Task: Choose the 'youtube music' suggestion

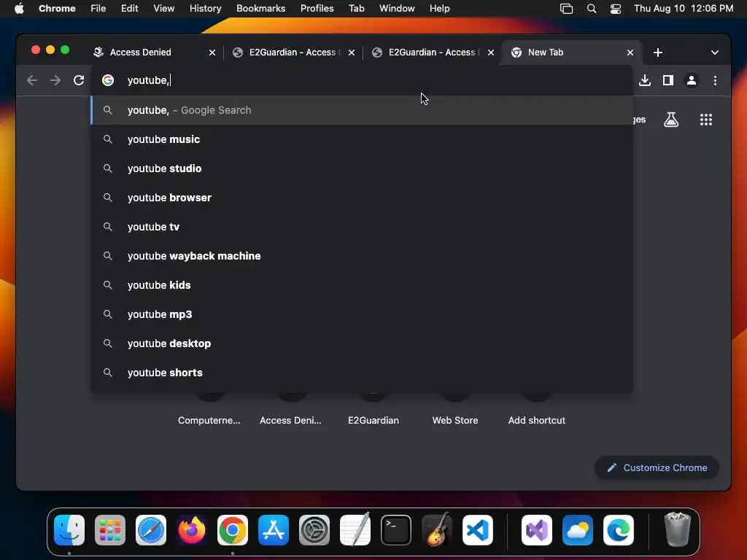Action: point(362,139)
